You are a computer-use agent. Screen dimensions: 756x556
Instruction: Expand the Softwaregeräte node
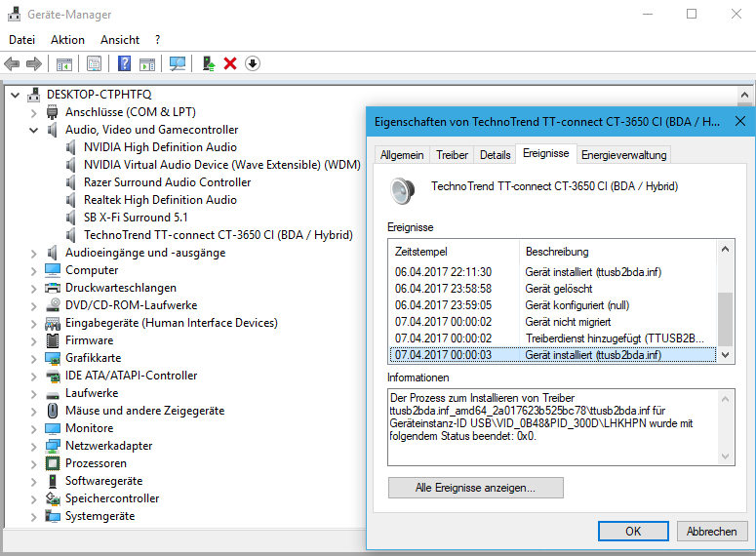(x=34, y=482)
